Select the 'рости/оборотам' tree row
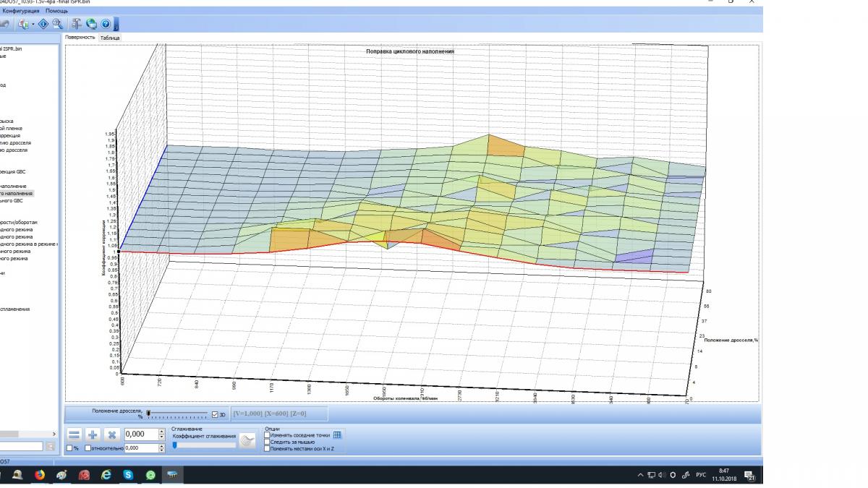 [x=19, y=223]
